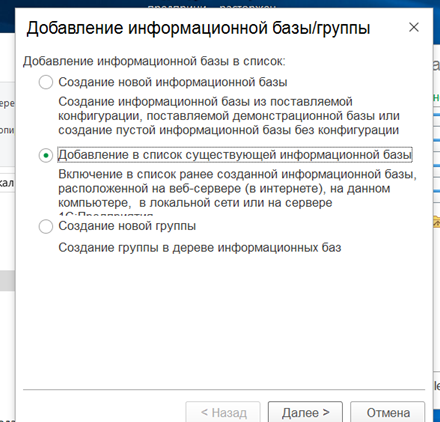The width and height of the screenshot is (440, 422).
Task: Click the heading 'Добавление информационной базы в список:'
Action: (154, 61)
